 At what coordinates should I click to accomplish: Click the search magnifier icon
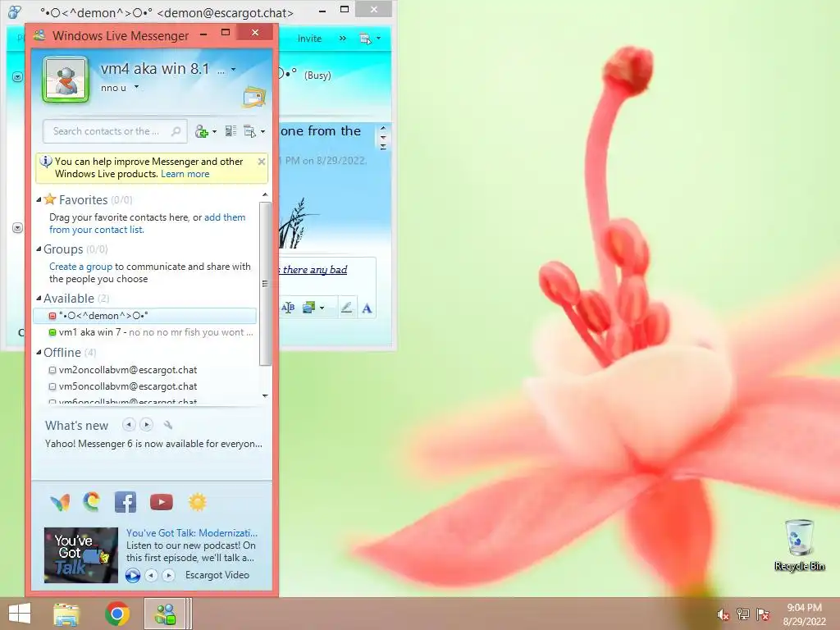(x=176, y=131)
